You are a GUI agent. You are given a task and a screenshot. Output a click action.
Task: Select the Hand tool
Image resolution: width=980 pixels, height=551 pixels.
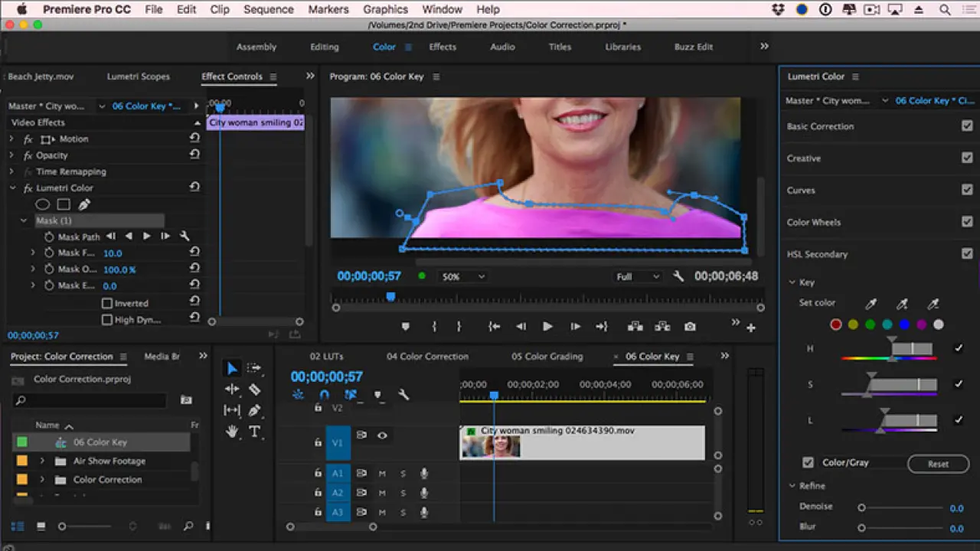[x=232, y=432]
